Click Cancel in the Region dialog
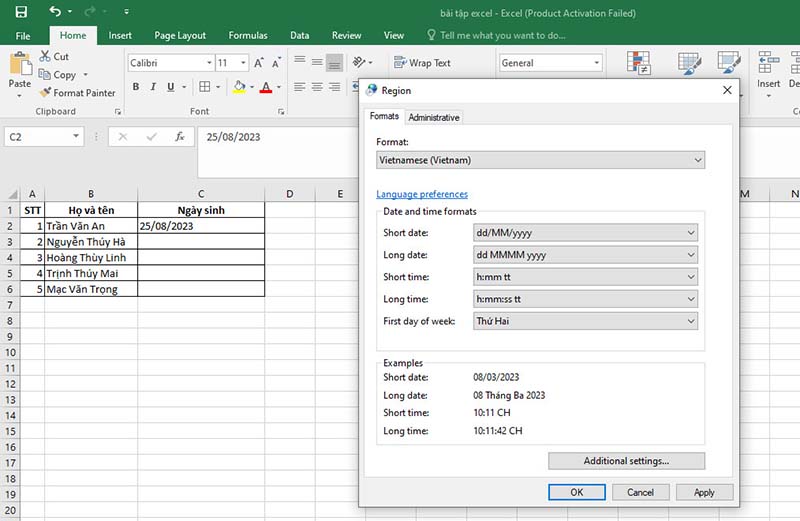Viewport: 800px width, 521px height. coord(640,492)
